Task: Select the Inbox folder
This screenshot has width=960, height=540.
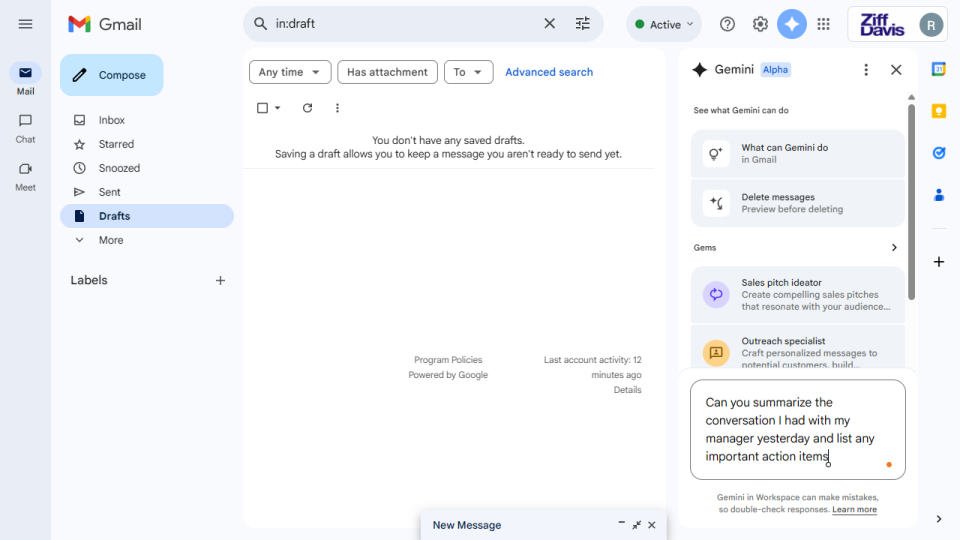Action: (x=112, y=120)
